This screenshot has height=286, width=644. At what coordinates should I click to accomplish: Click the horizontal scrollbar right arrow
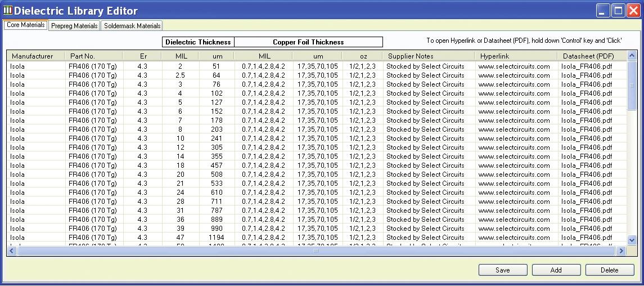click(622, 250)
